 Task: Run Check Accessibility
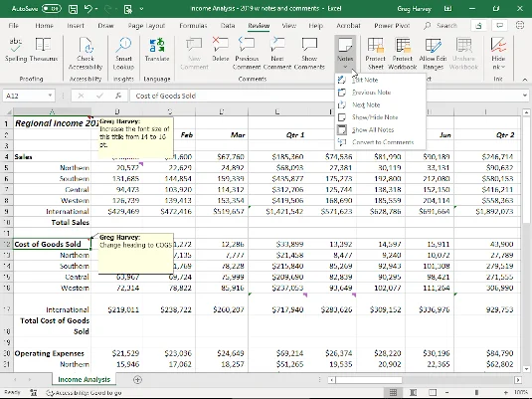[x=86, y=54]
